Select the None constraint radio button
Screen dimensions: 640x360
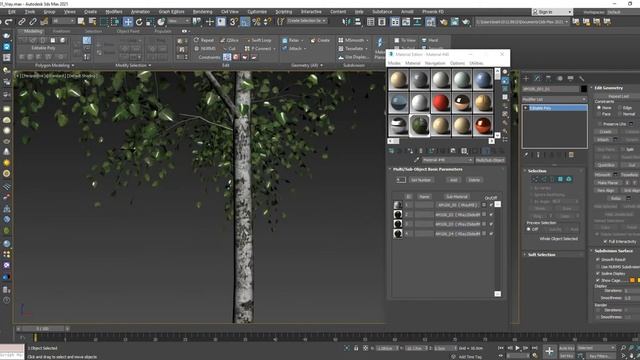(599, 108)
